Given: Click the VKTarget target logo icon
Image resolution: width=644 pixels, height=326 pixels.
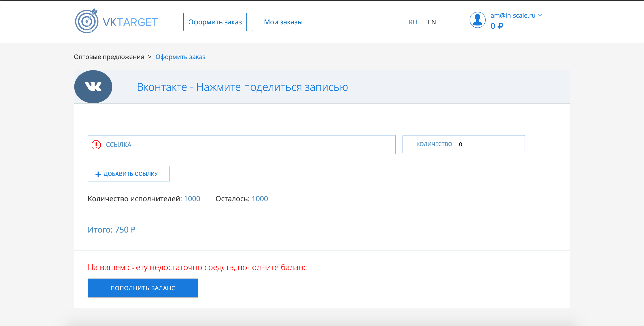Looking at the screenshot, I should tap(87, 21).
